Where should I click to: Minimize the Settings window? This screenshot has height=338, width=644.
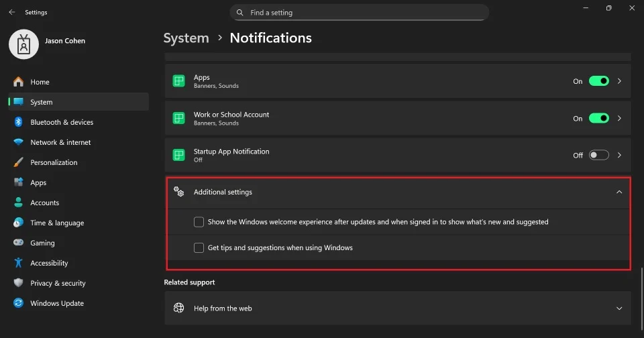pos(586,8)
